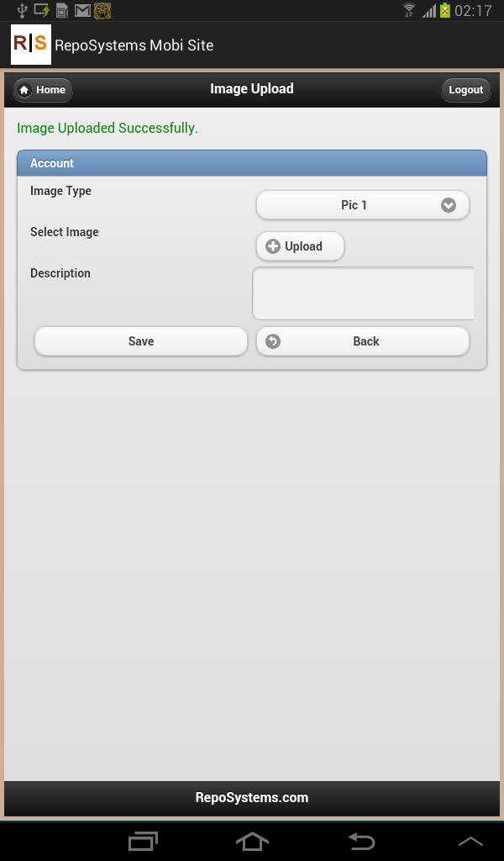The width and height of the screenshot is (504, 861).
Task: Tap the USB icon in status bar
Action: tap(22, 10)
